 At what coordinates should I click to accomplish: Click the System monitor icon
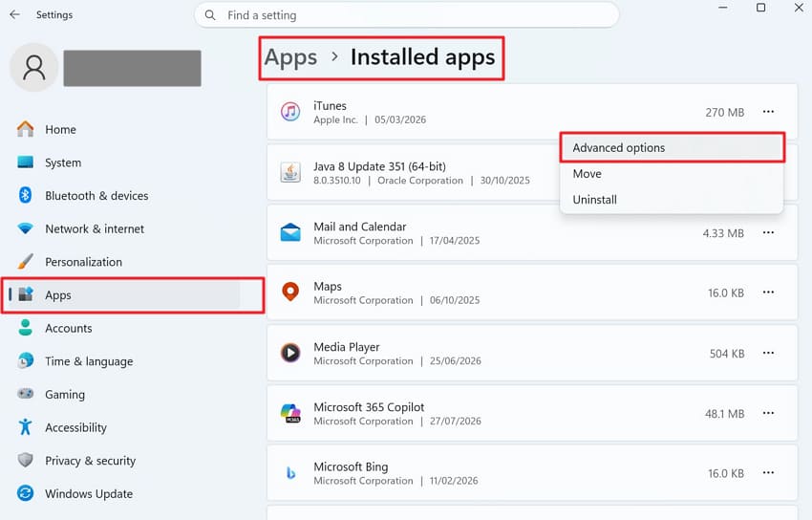click(25, 162)
